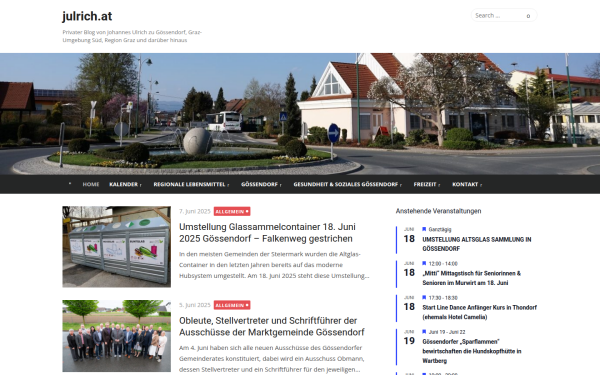Click Juni 19 date badge

pyautogui.click(x=409, y=338)
